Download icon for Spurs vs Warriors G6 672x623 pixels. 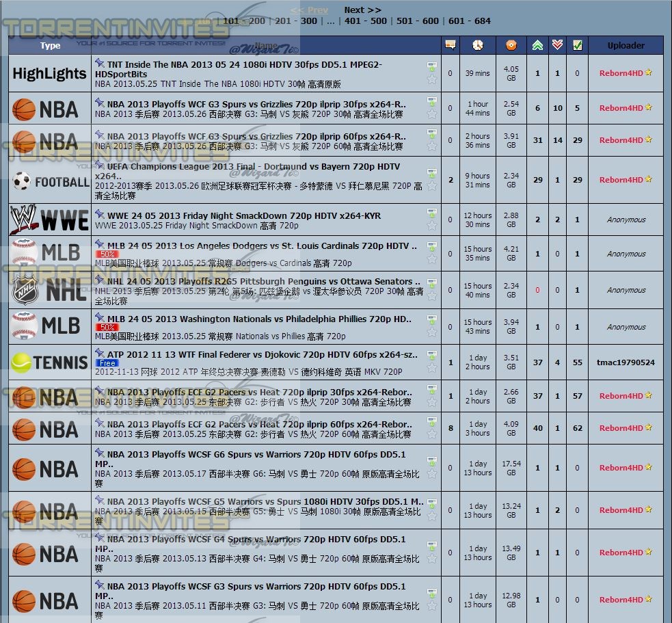431,461
